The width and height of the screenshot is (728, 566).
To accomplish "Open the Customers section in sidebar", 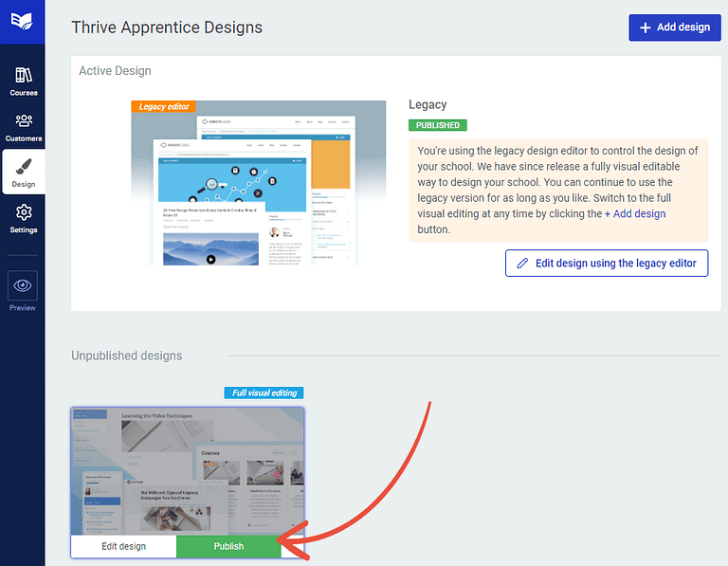I will pos(23,127).
